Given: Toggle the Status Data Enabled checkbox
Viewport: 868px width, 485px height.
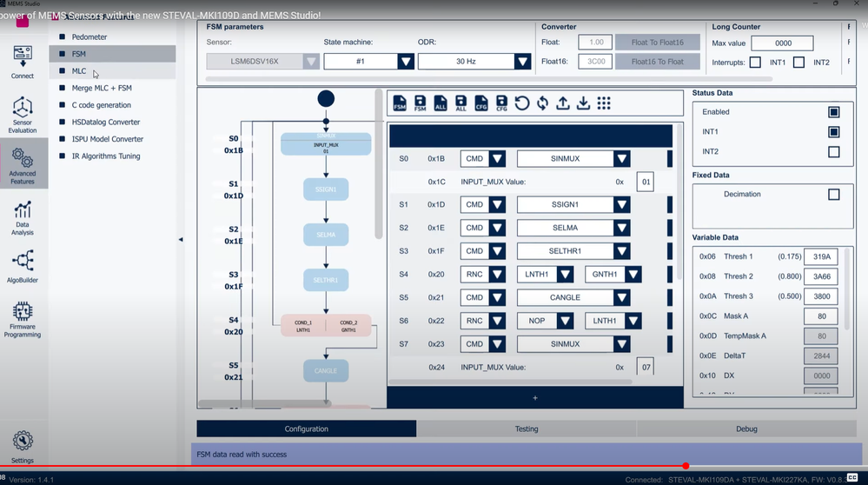Looking at the screenshot, I should coord(833,112).
